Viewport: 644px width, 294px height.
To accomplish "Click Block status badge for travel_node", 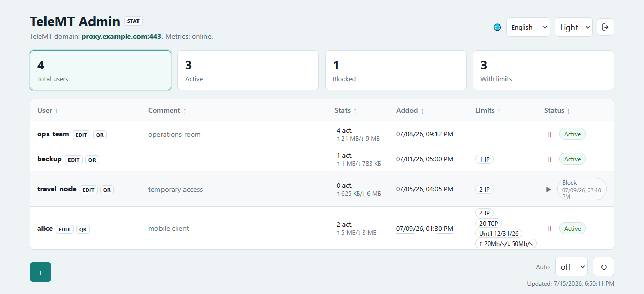I will (x=582, y=189).
